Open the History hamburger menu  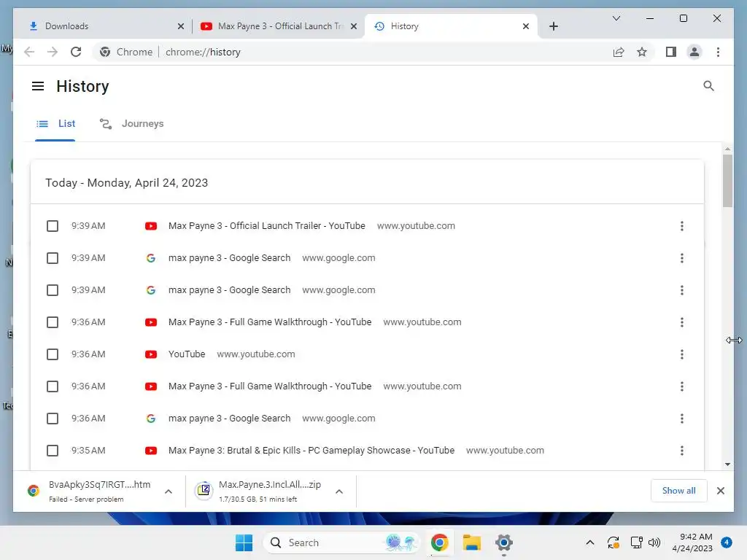coord(38,86)
